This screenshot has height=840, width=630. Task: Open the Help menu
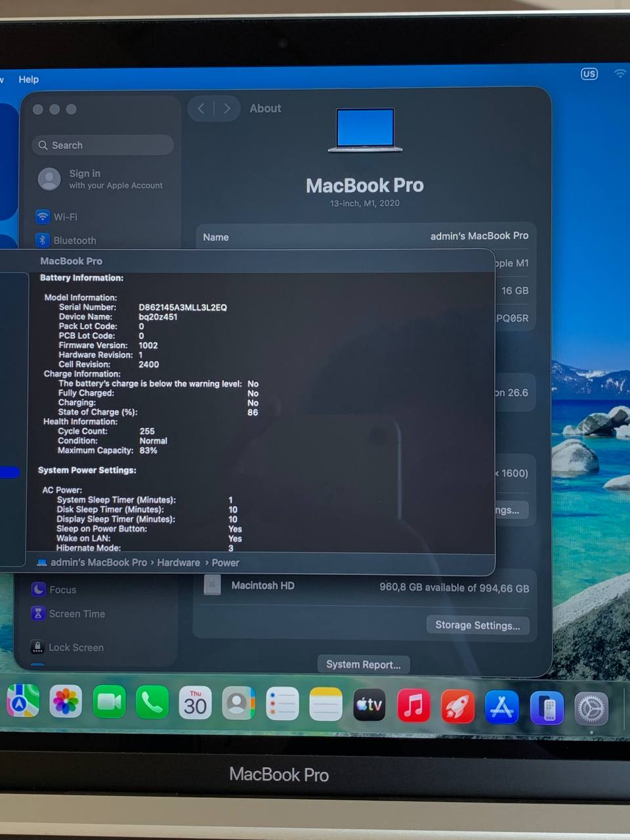[29, 79]
